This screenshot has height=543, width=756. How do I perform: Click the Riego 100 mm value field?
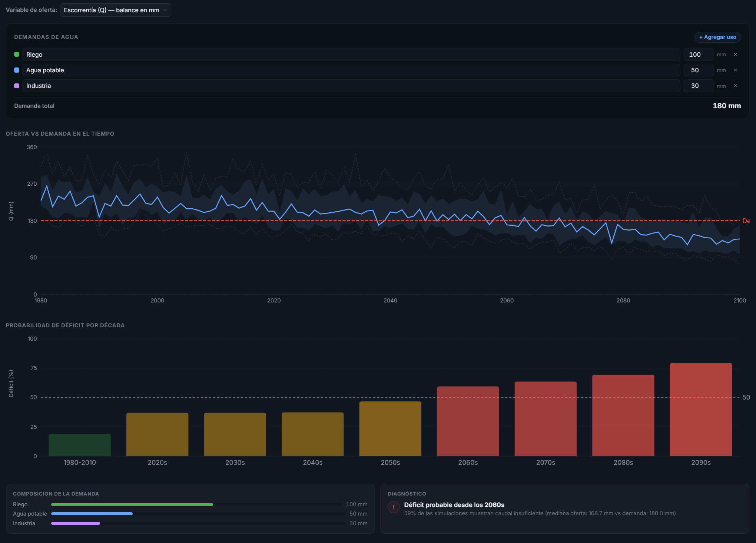click(x=698, y=54)
